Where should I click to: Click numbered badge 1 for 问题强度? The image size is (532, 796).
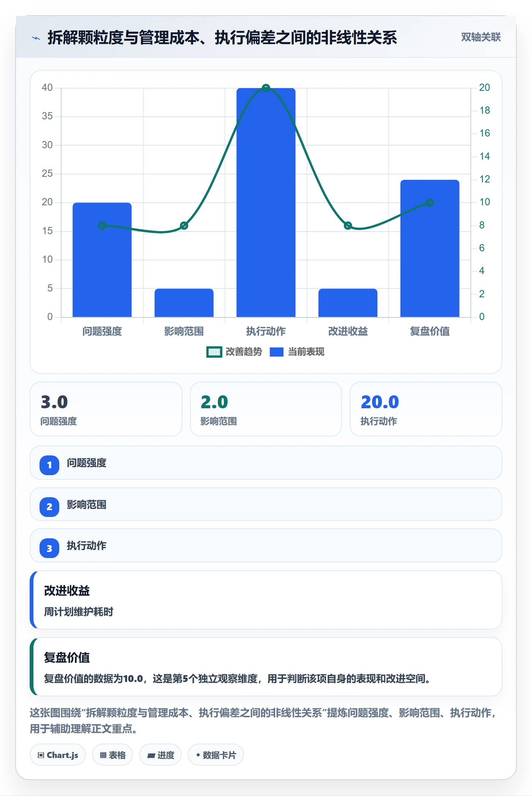tap(49, 465)
